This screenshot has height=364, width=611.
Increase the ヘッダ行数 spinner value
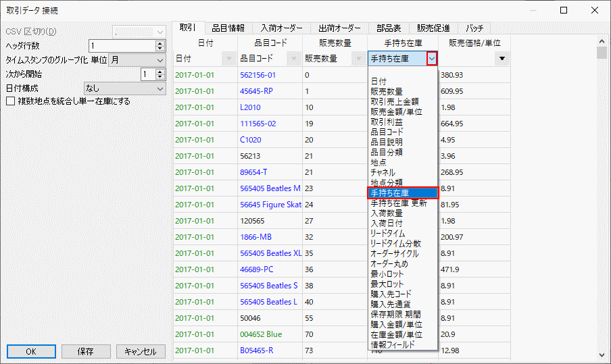(160, 43)
